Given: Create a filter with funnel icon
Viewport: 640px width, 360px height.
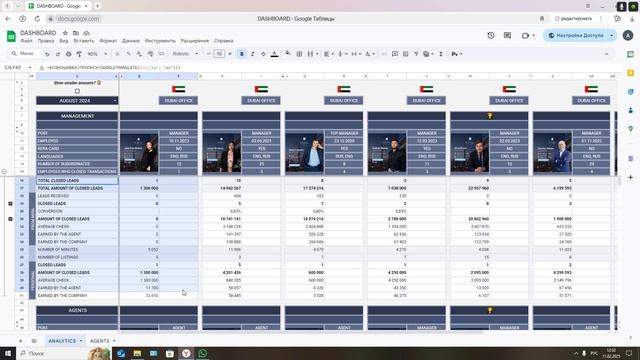Looking at the screenshot, I should point(416,54).
